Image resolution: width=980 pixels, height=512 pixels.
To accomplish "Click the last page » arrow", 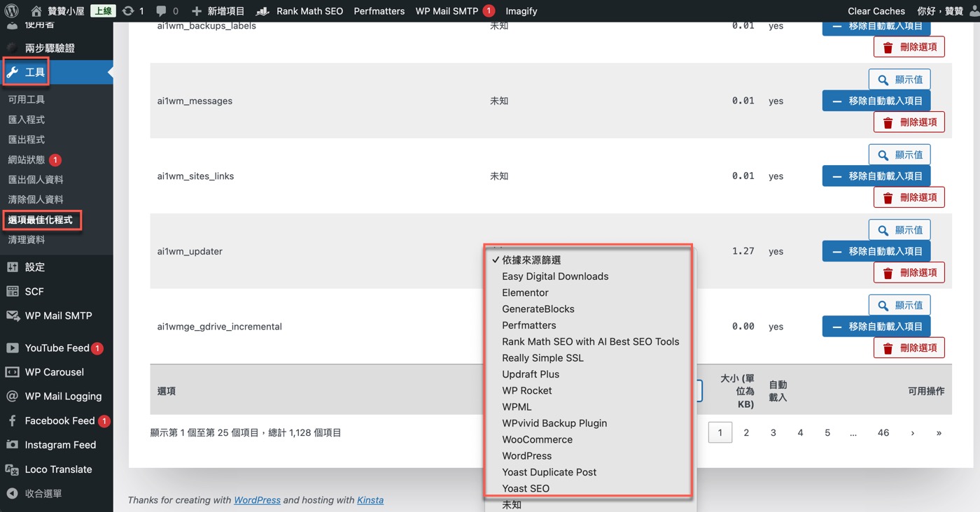I will tap(939, 433).
